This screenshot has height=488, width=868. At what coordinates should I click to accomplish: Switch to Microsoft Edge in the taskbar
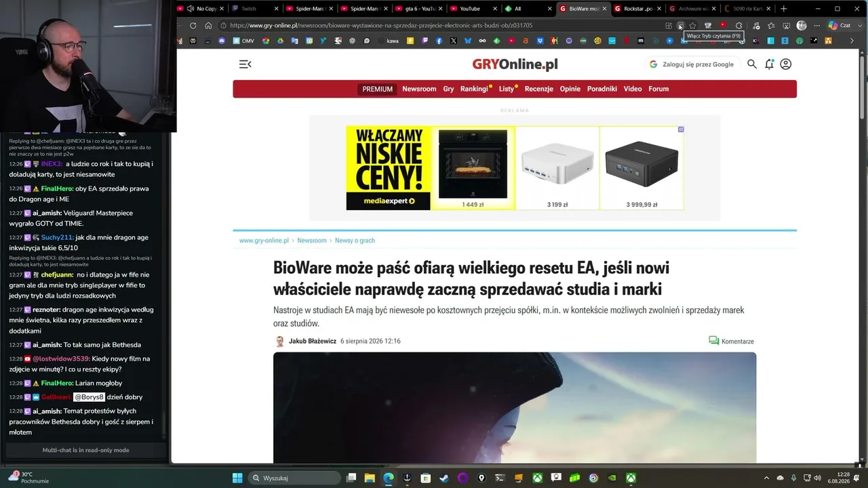pyautogui.click(x=388, y=478)
